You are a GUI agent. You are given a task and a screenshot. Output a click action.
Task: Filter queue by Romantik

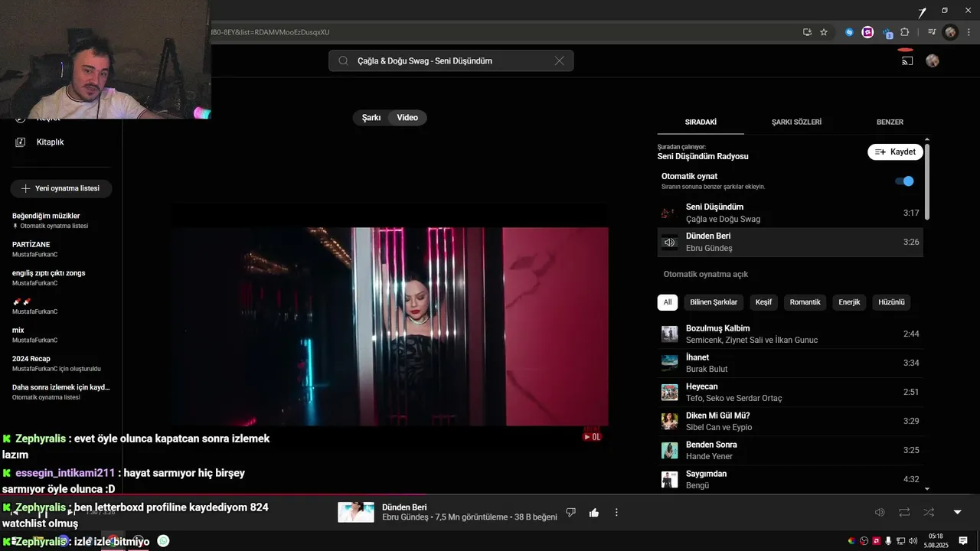coord(805,302)
